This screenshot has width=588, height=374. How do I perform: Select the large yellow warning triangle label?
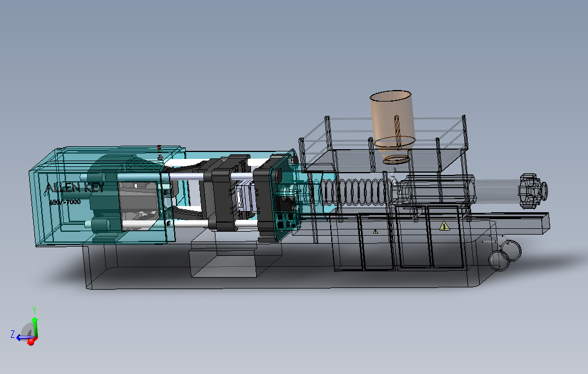click(x=444, y=225)
